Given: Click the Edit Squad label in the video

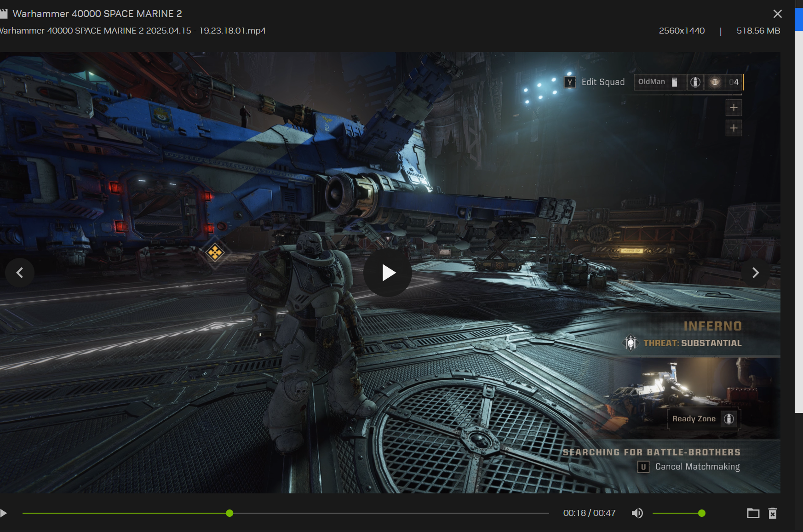Looking at the screenshot, I should [603, 82].
